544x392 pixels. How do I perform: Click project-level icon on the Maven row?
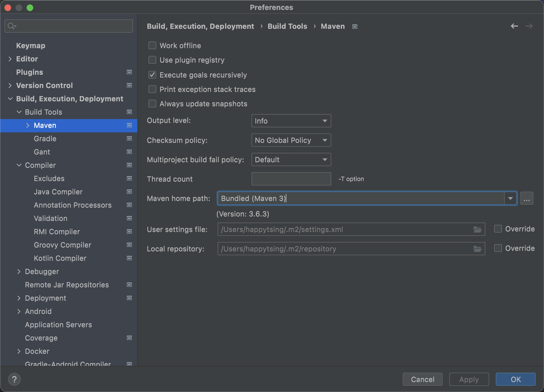[x=129, y=125]
